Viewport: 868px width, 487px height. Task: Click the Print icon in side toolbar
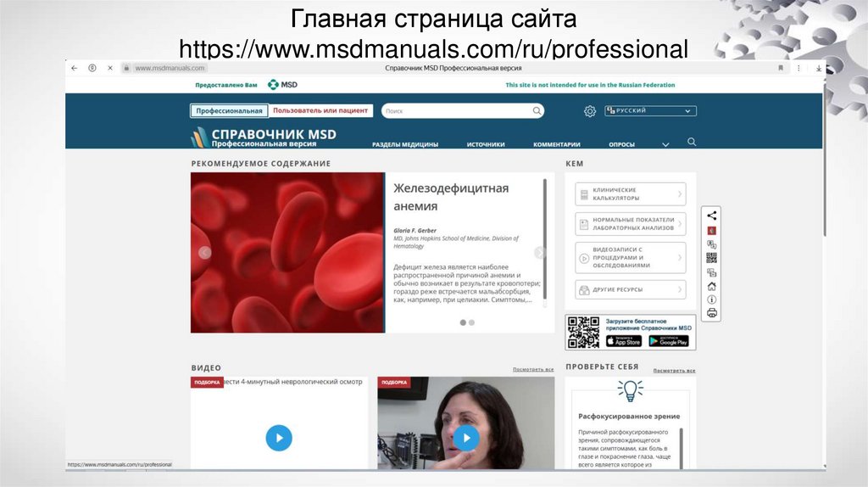coord(712,313)
